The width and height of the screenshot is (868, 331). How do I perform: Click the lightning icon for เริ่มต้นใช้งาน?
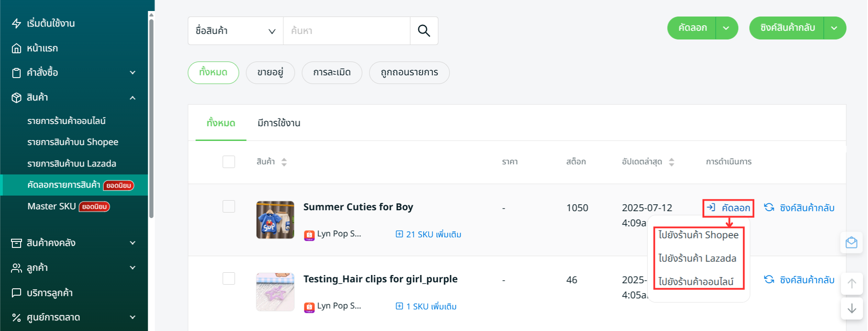(17, 23)
